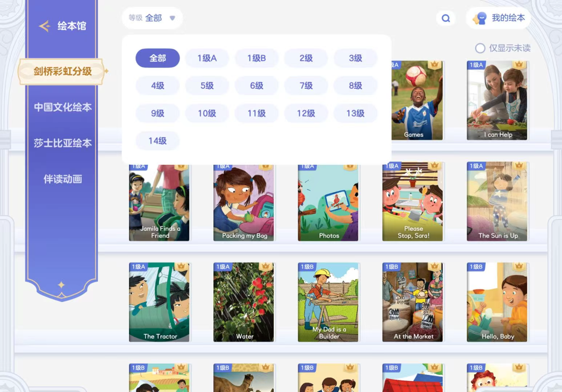Pick the 4级 level option
This screenshot has width=562, height=392.
click(x=158, y=86)
